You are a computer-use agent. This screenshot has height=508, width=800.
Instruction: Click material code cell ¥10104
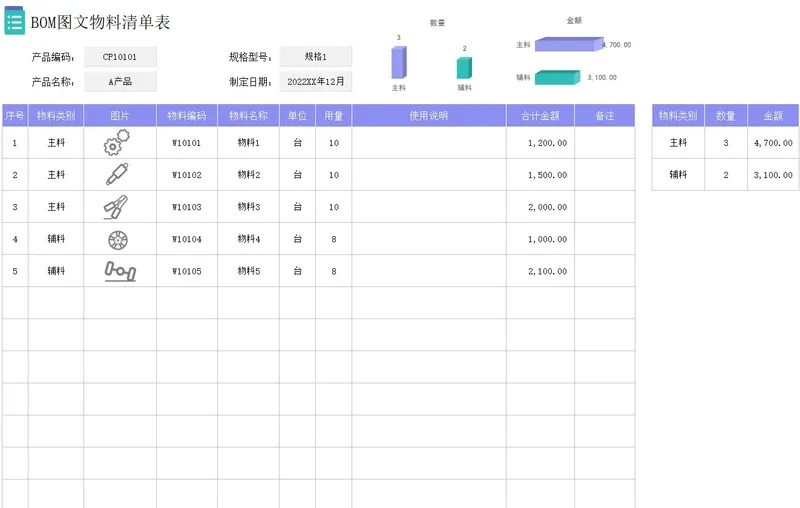[187, 239]
